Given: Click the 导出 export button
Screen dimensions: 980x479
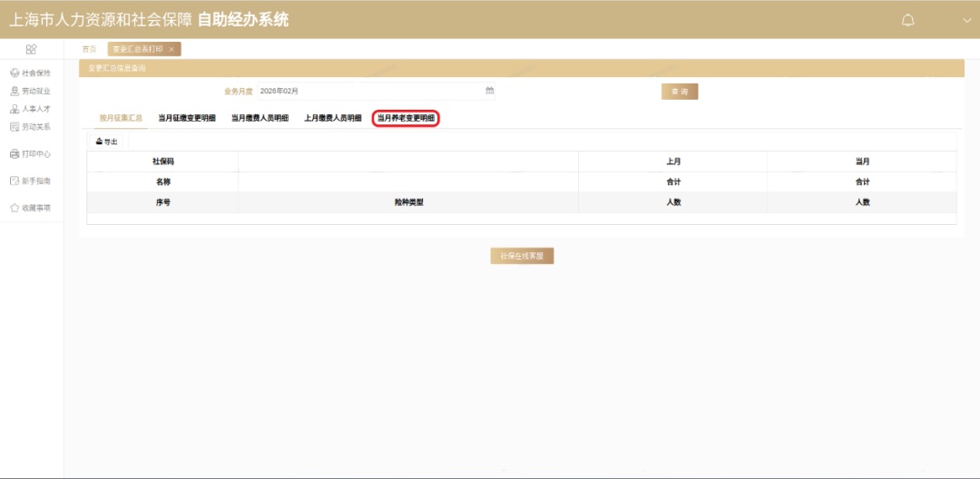Looking at the screenshot, I should pos(107,142).
